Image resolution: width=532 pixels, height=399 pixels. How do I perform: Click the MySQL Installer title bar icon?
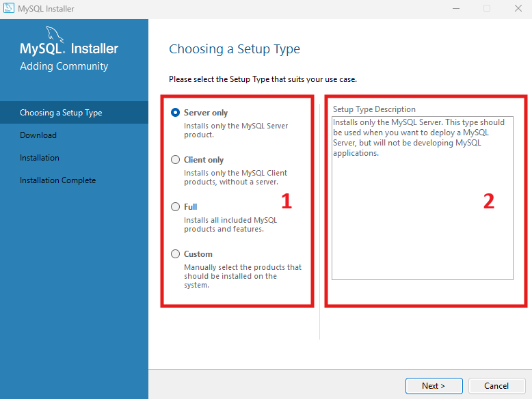pos(9,8)
